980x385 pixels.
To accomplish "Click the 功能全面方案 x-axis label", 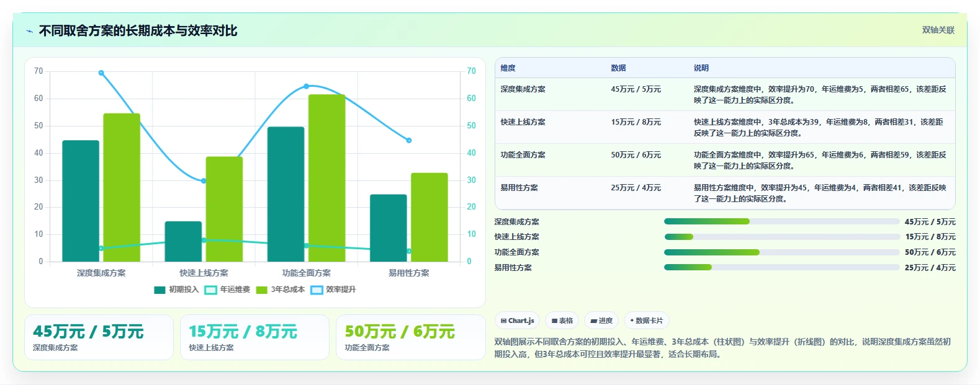I will pos(307,273).
